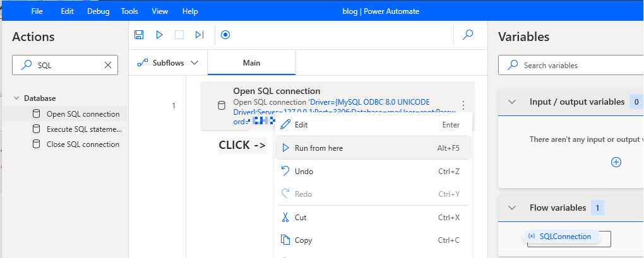Run the flow with play icon
Image resolution: width=644 pixels, height=258 pixels.
(159, 35)
